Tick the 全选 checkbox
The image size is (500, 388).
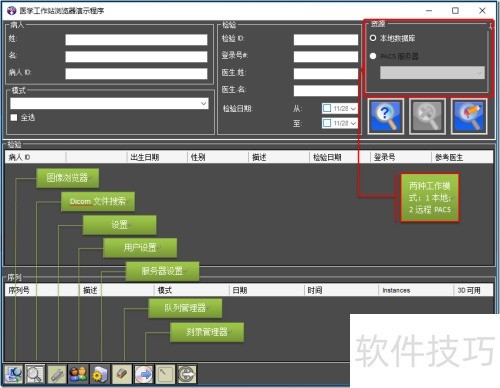coord(14,117)
